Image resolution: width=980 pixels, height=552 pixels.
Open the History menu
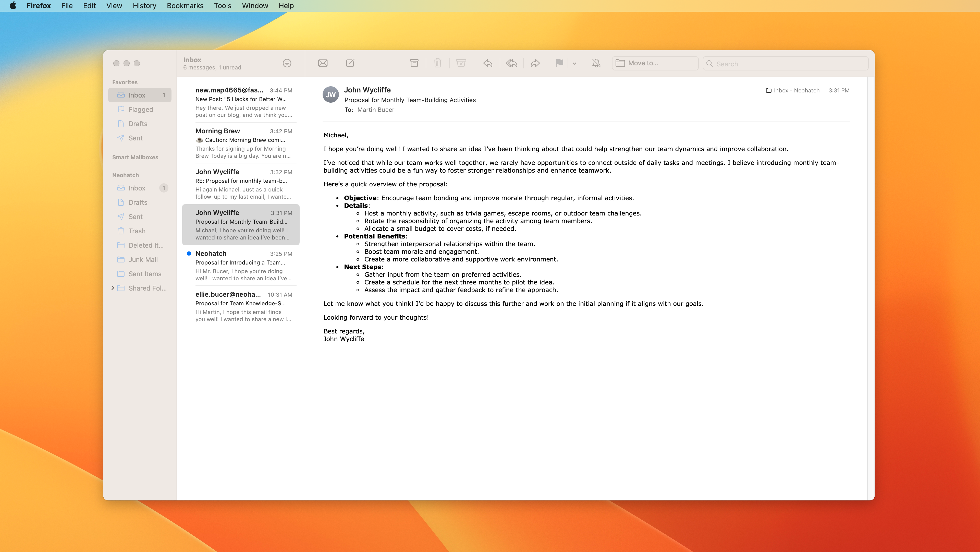point(144,6)
